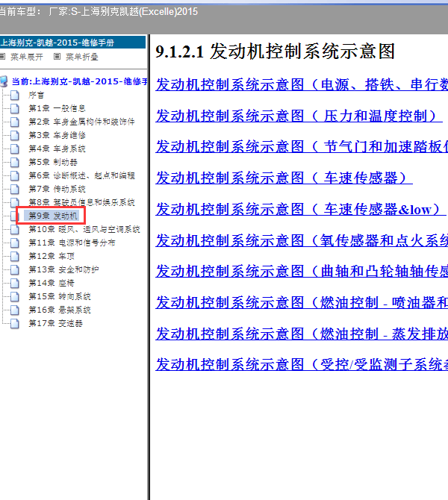Click the page icon beside 第1章 一般信息

(14, 108)
